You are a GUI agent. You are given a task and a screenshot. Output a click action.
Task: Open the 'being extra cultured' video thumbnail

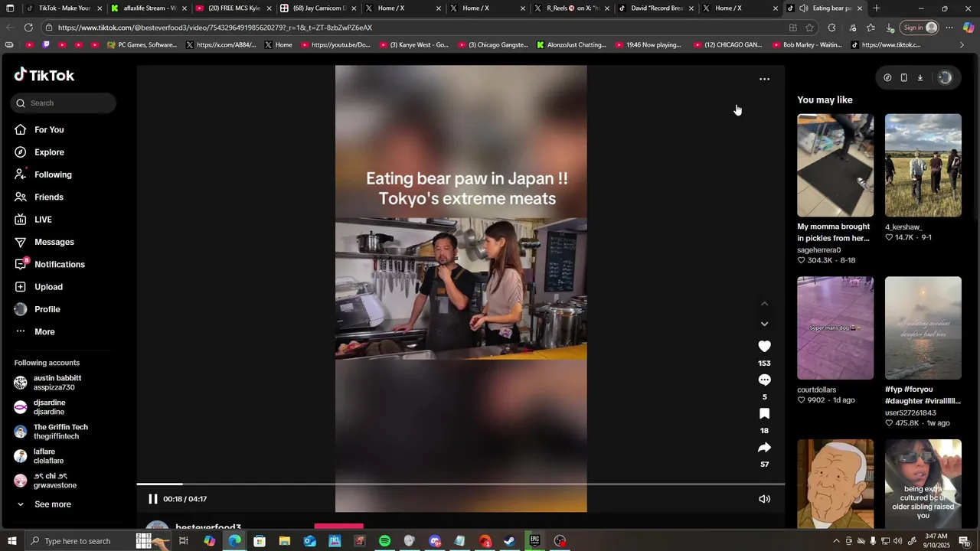[923, 484]
